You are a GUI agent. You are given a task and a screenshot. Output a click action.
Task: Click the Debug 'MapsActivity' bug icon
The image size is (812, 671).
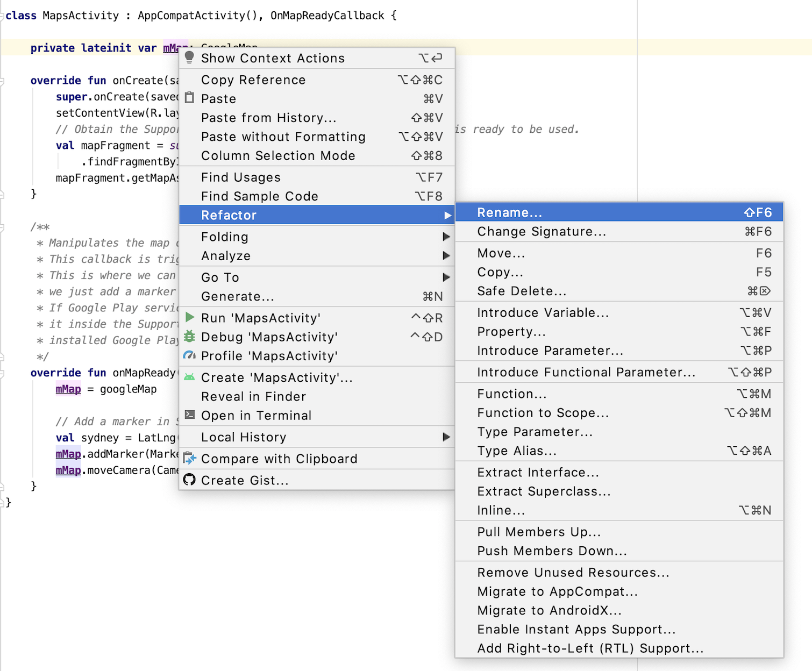tap(189, 337)
